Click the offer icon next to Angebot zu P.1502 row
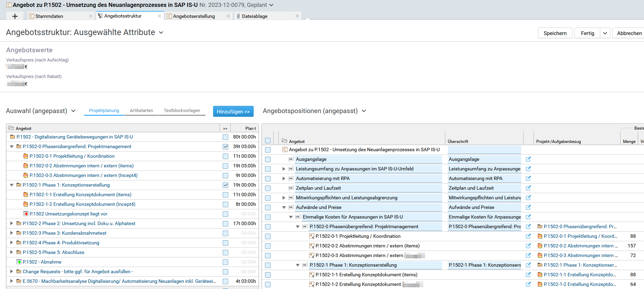 coord(285,149)
